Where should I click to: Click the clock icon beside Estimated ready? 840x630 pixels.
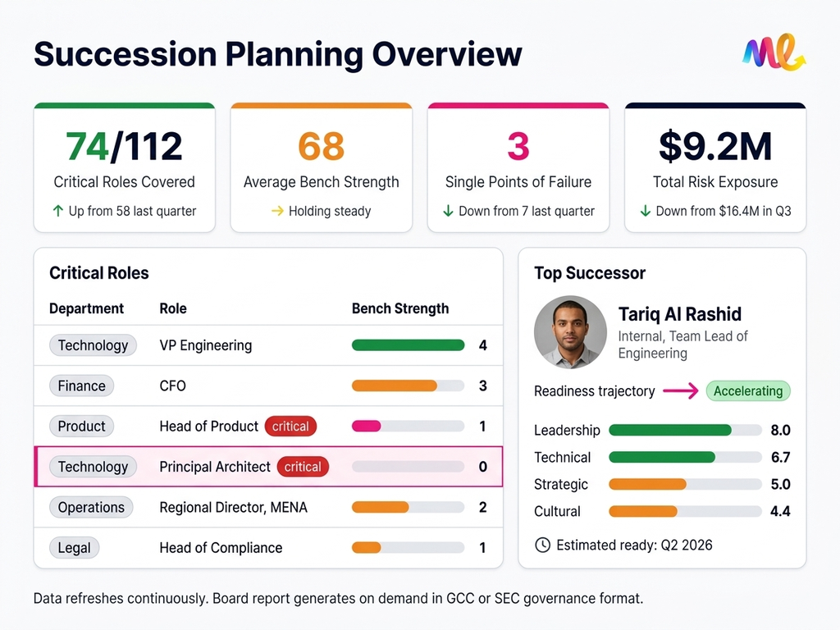pyautogui.click(x=542, y=545)
